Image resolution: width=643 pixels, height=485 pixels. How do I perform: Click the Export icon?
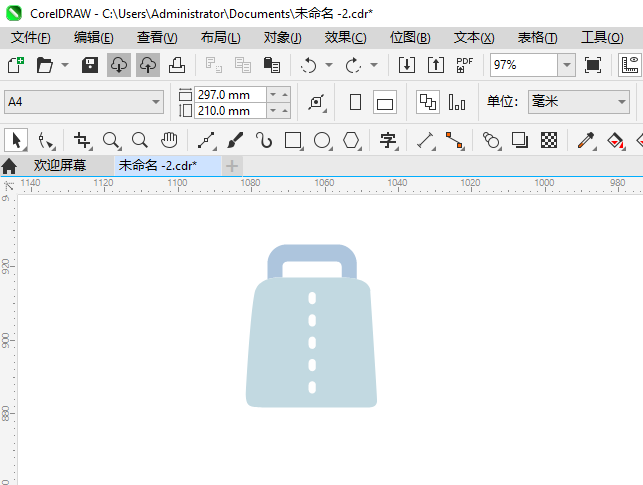(436, 65)
